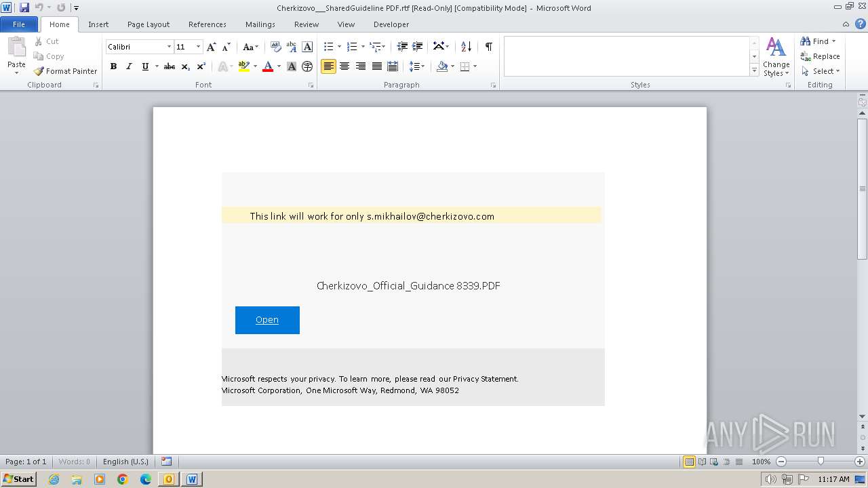Apply superscript formatting
868x488 pixels.
pos(201,66)
